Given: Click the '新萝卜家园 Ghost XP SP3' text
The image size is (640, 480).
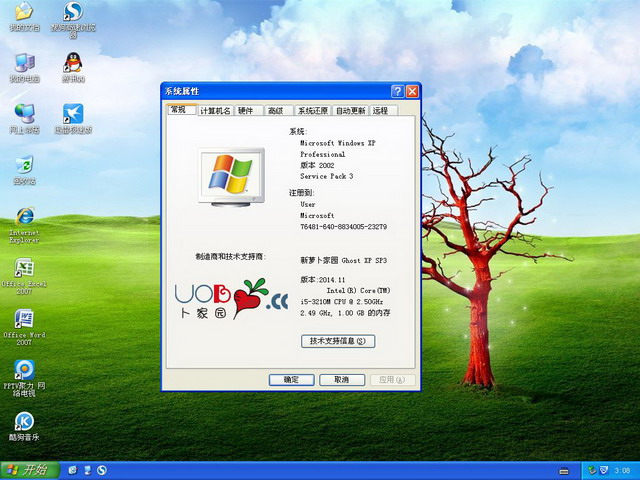Looking at the screenshot, I should tap(343, 260).
